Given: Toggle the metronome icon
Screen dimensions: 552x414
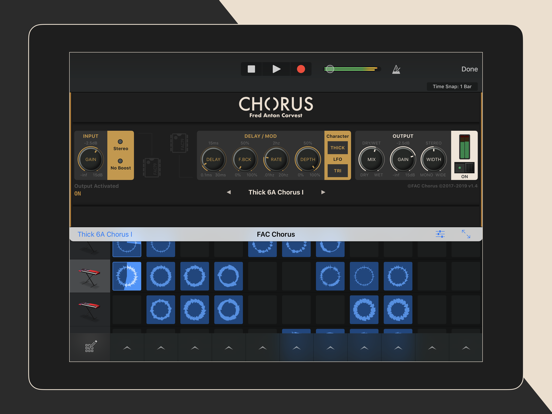Looking at the screenshot, I should tap(396, 69).
